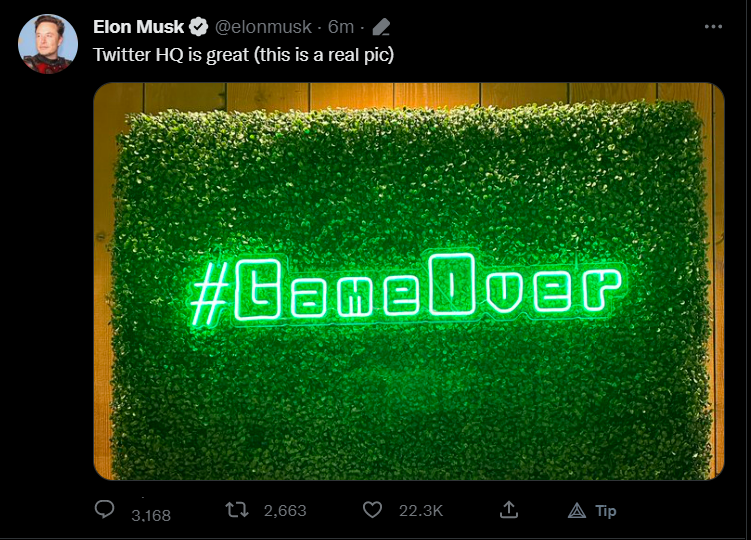Click the pencil edit icon beside the timestamp
The image size is (751, 540).
tap(381, 27)
